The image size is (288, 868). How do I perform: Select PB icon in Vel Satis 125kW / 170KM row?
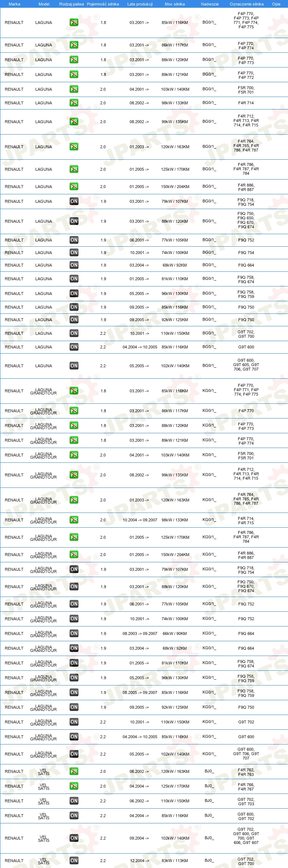[74, 786]
